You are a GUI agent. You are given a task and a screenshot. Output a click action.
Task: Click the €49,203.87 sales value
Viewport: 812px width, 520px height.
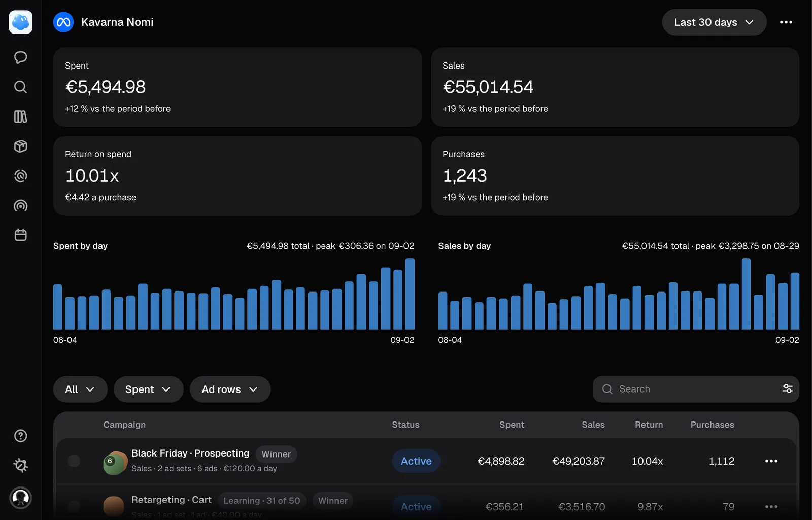pos(579,461)
